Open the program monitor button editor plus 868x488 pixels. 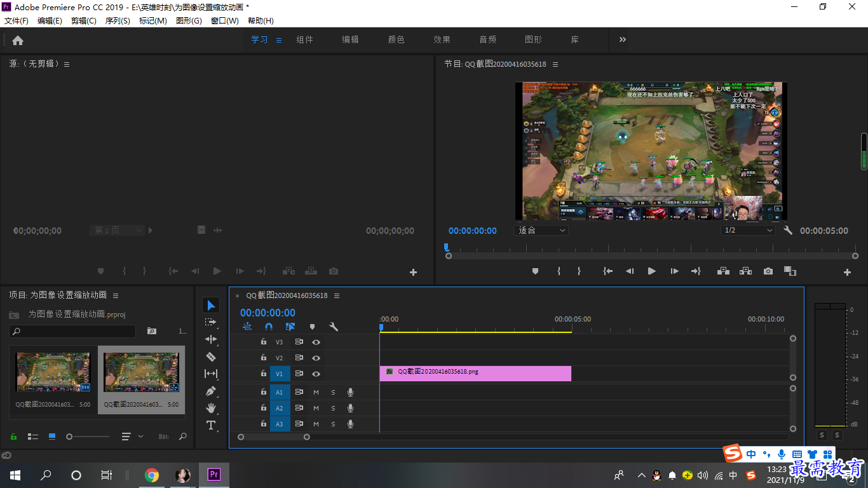click(847, 272)
